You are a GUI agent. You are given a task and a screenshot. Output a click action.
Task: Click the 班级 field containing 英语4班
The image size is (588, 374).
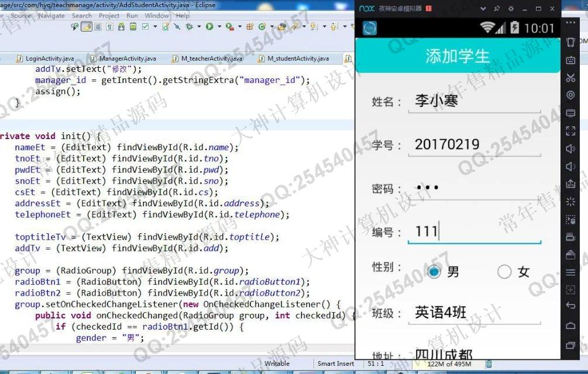click(474, 312)
